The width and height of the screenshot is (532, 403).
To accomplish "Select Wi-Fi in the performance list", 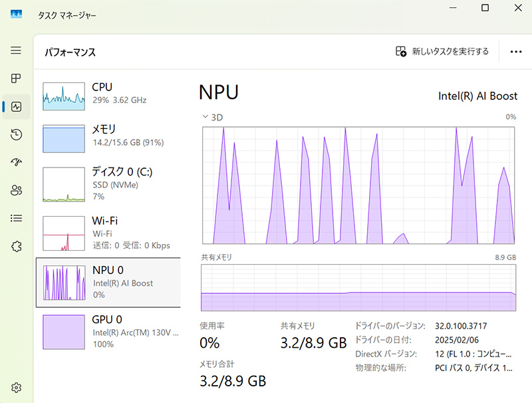I will pos(106,232).
